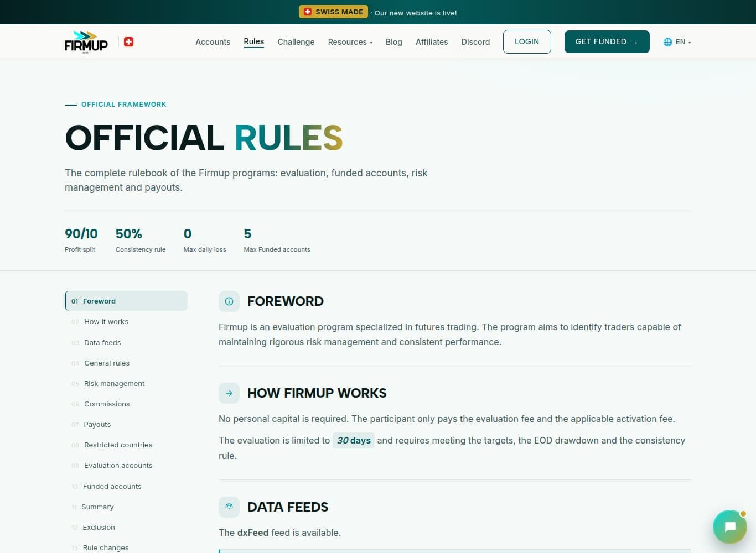
Task: Click the LOGIN button
Action: (x=527, y=42)
